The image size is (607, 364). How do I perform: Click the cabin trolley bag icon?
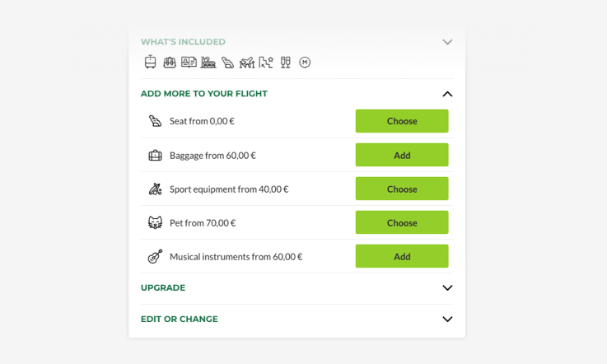click(150, 62)
